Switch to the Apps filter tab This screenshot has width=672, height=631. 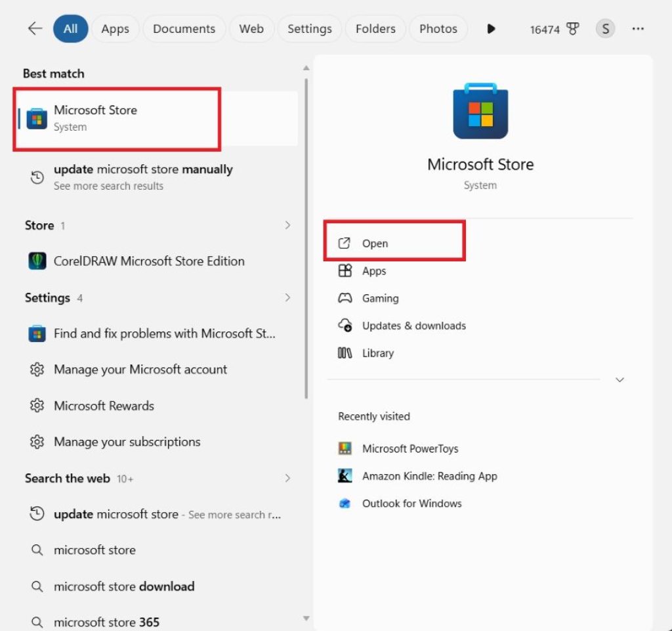(x=115, y=29)
